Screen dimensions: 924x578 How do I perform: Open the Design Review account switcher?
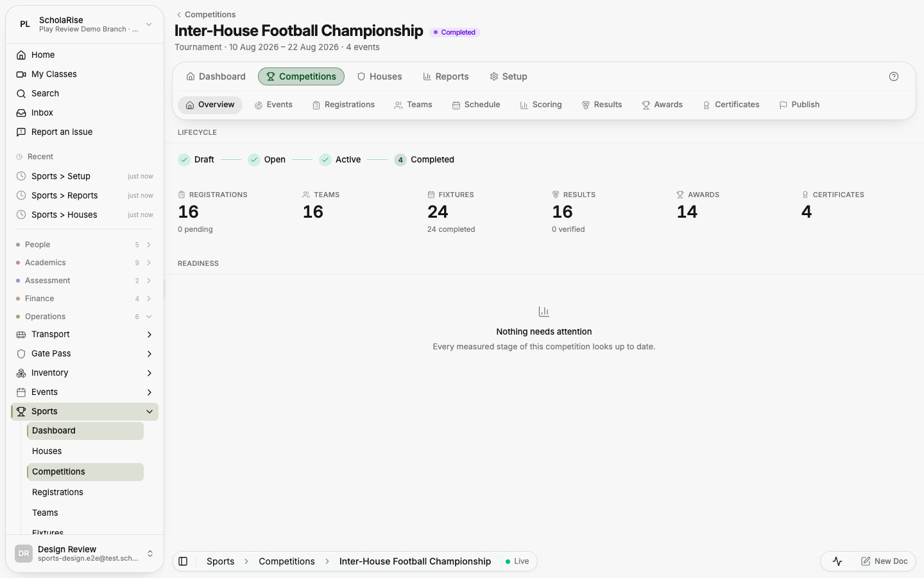[85, 554]
